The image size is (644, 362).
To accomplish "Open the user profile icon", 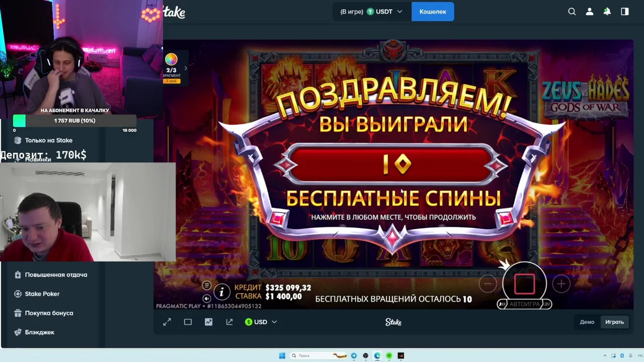I will 589,12.
